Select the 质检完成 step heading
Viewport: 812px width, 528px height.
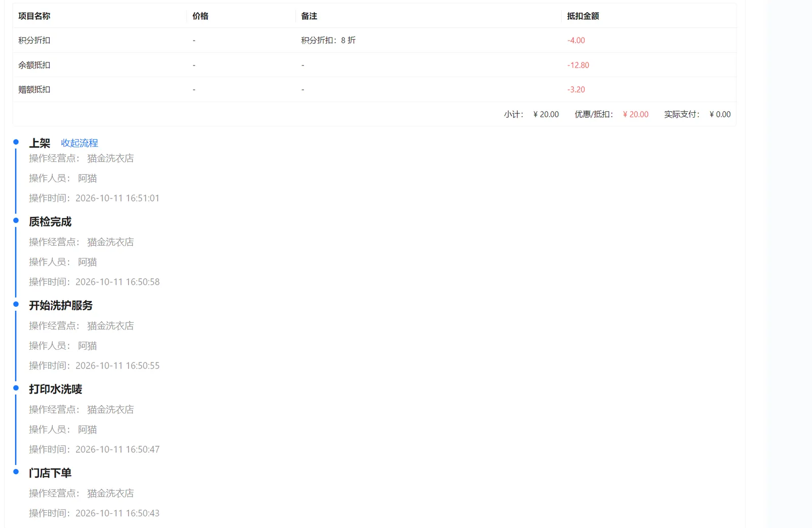[x=50, y=222]
